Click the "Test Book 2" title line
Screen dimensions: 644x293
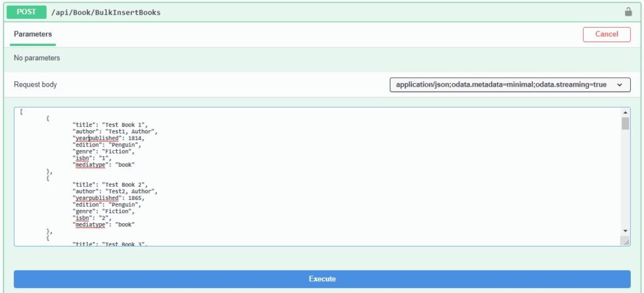click(109, 185)
